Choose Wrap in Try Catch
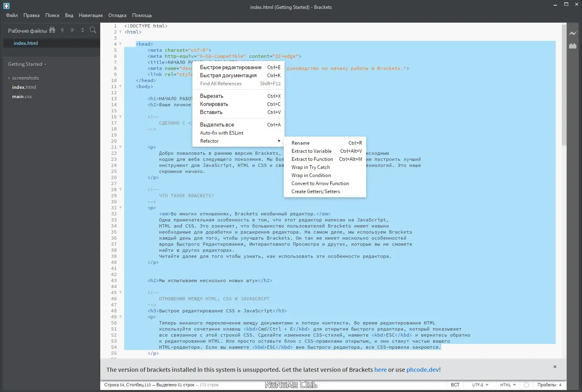Image resolution: width=582 pixels, height=392 pixels. (325, 167)
